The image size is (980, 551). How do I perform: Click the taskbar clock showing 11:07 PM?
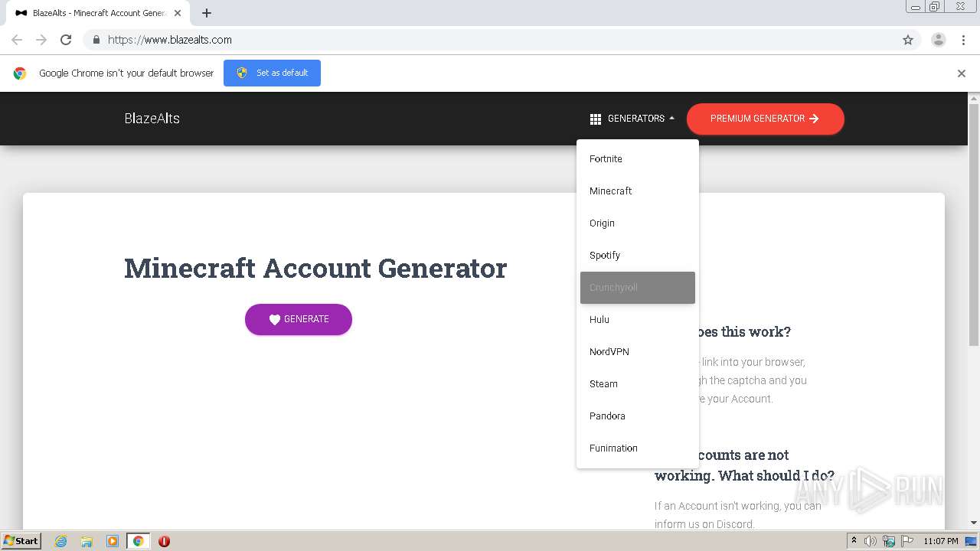point(941,541)
